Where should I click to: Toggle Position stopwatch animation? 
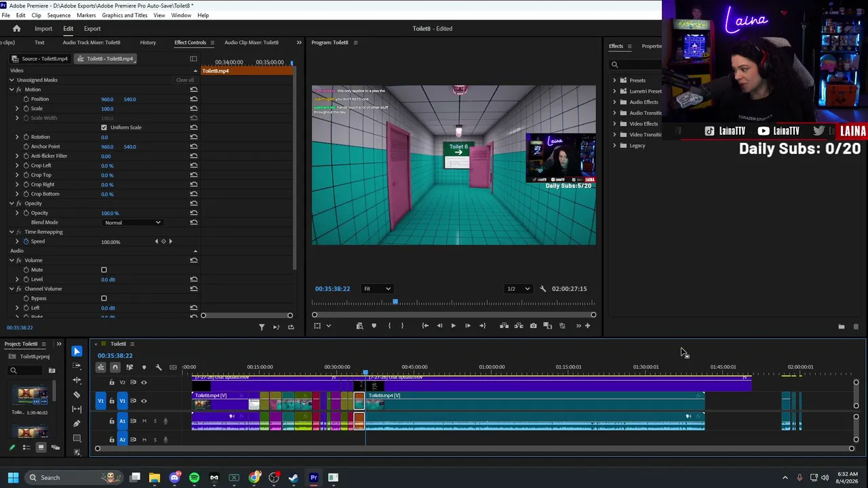26,99
